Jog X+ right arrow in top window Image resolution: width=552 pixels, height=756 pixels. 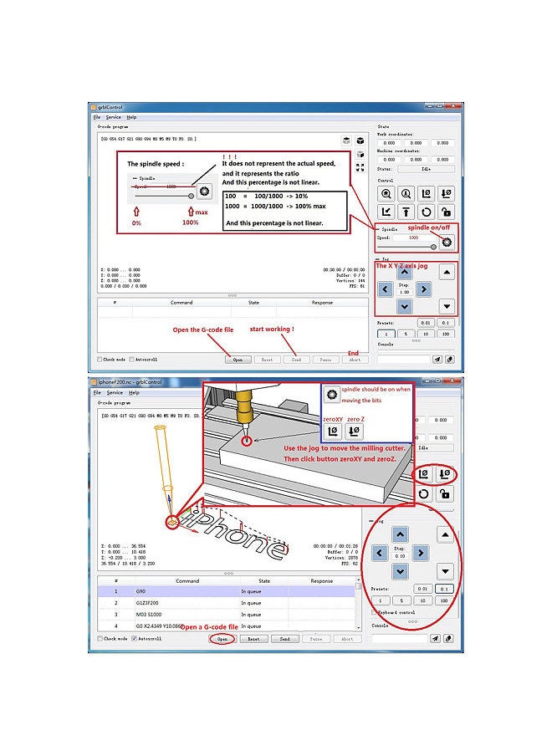click(423, 289)
